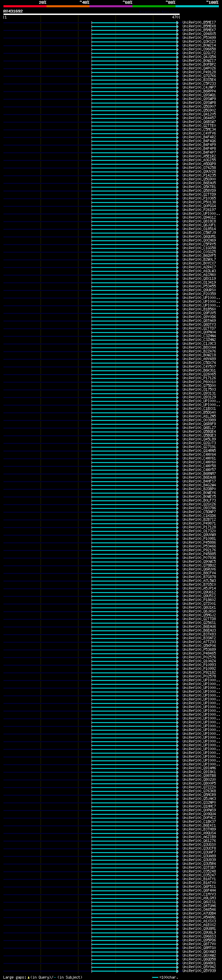Open the UniRef100_C5P233 entry
Viewport: 222px width, 980px height.
point(199,84)
